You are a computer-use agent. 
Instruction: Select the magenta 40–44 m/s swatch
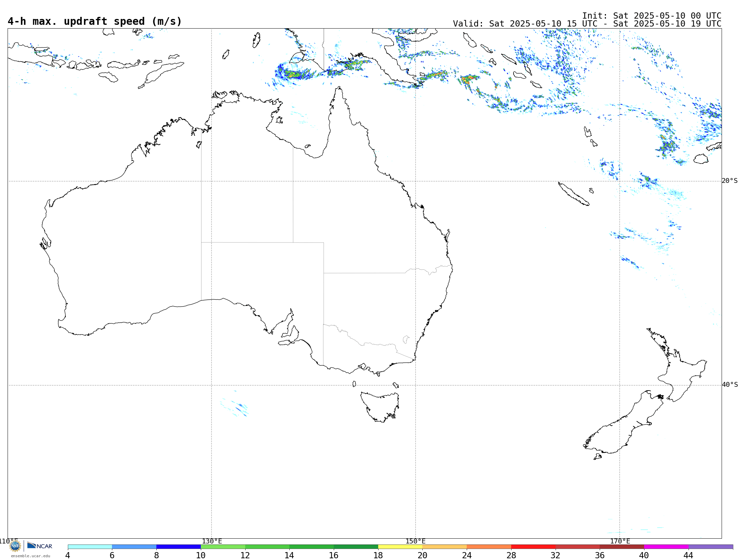tap(666, 547)
